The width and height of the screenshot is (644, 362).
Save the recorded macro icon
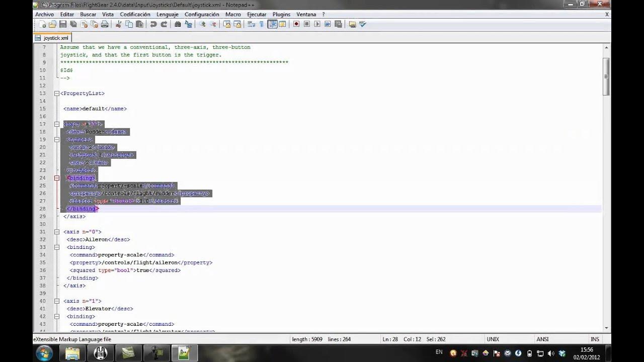pyautogui.click(x=338, y=24)
